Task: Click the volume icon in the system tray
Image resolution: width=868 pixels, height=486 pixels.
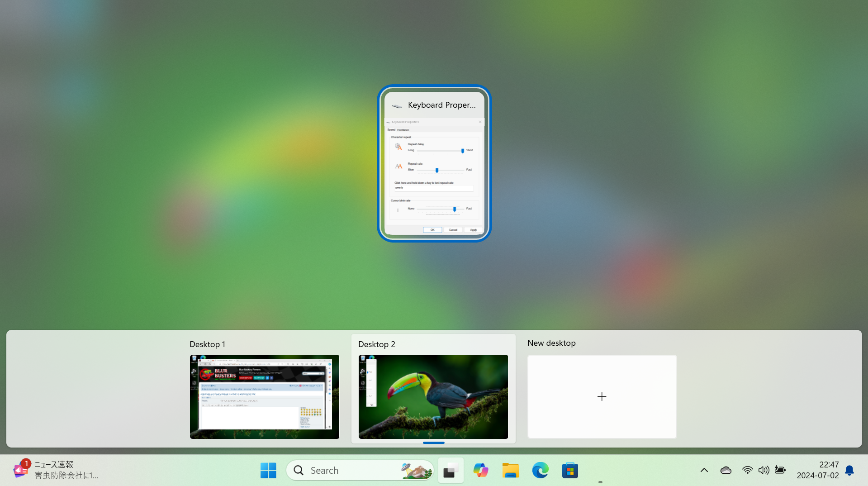Action: click(764, 470)
